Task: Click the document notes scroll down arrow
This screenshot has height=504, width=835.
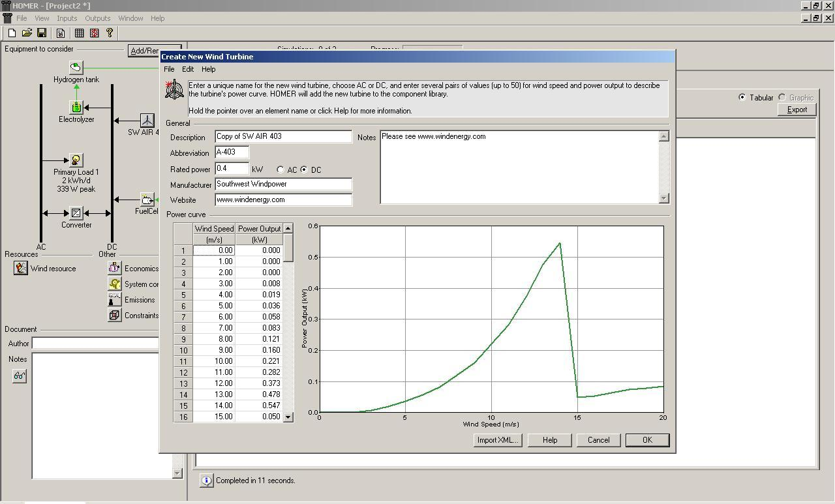Action: 177,473
